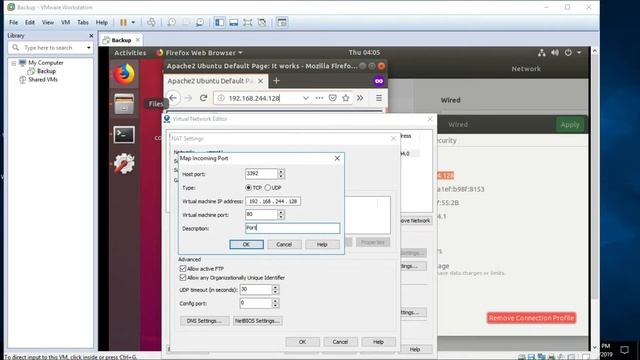
Task: Click the Send Ctrl+Alt+Del toolbar icon
Action: tap(151, 22)
